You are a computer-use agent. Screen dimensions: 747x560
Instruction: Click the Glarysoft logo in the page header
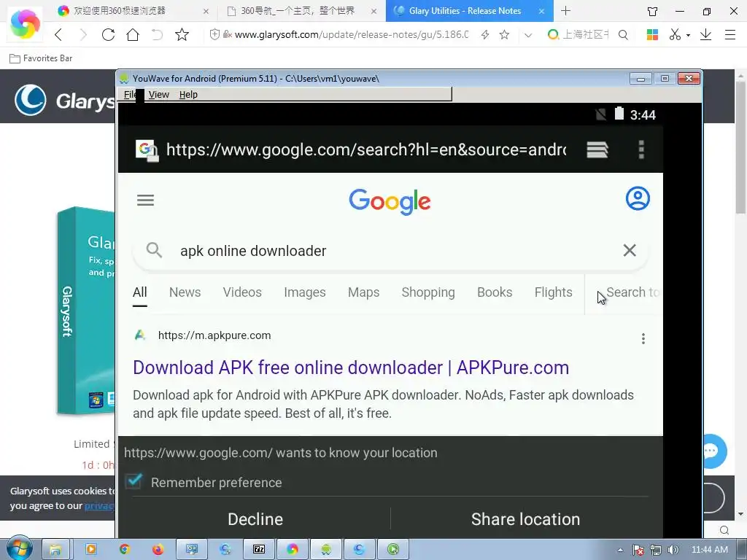click(x=64, y=100)
